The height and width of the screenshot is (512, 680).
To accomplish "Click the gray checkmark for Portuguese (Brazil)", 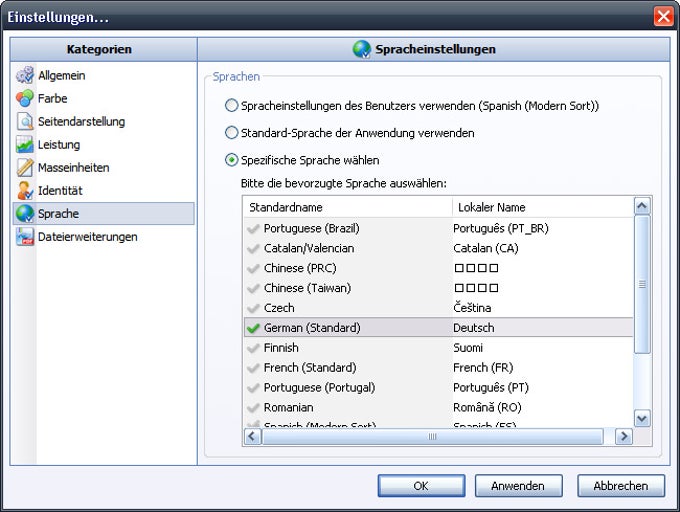I will 253,228.
